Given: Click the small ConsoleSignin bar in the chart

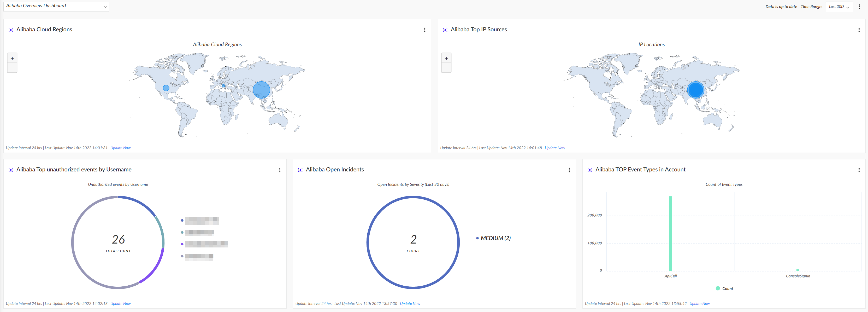Looking at the screenshot, I should (798, 270).
